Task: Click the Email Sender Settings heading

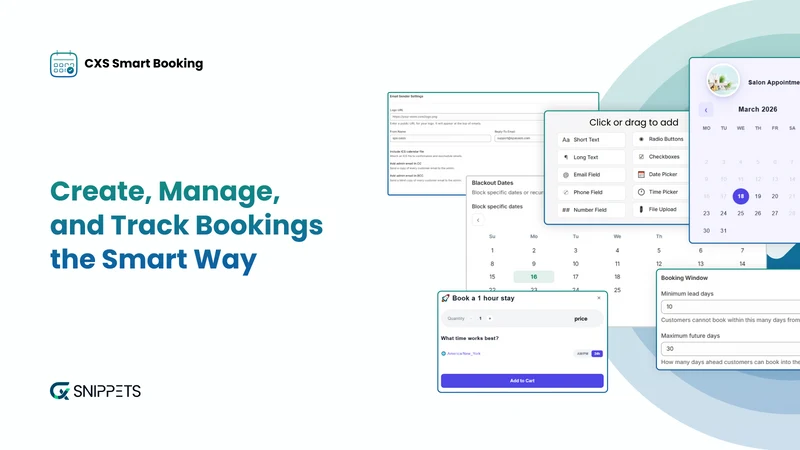Action: coord(407,96)
